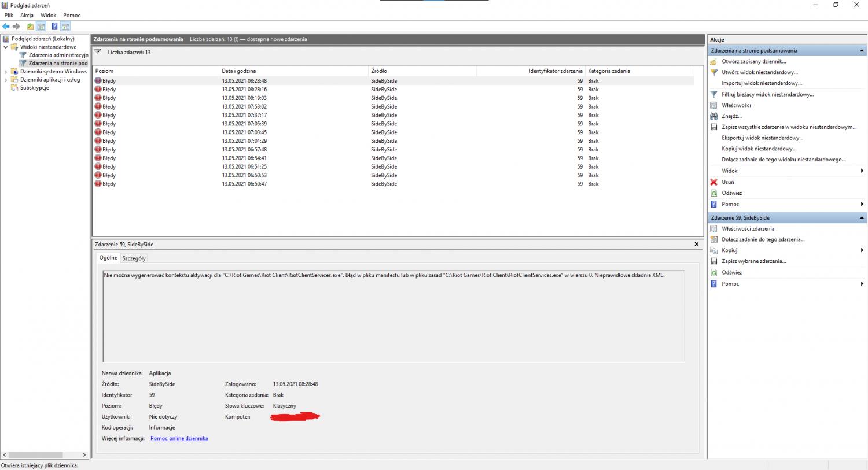Expand the Dzienniki systemu Windows node
The height and width of the screenshot is (470, 868).
click(6, 72)
